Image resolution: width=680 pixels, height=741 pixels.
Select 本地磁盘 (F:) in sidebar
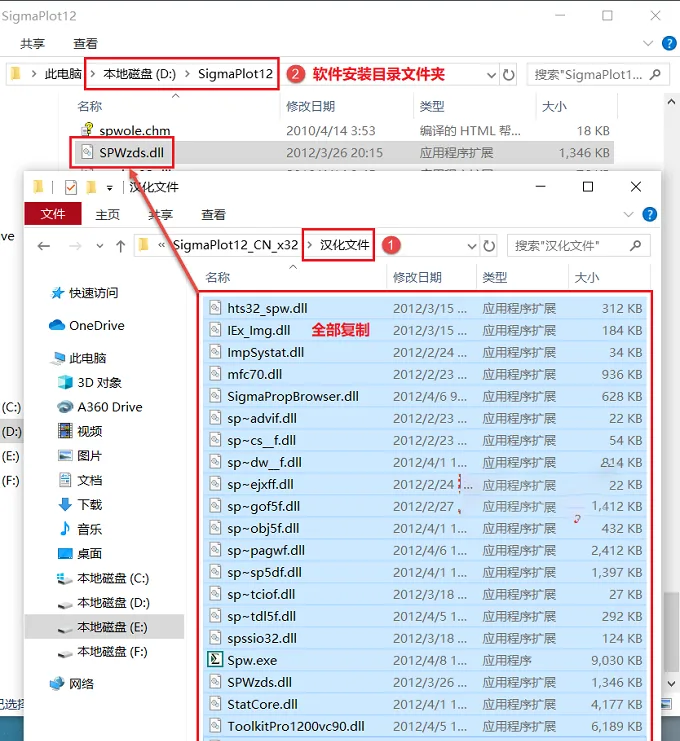[103, 652]
